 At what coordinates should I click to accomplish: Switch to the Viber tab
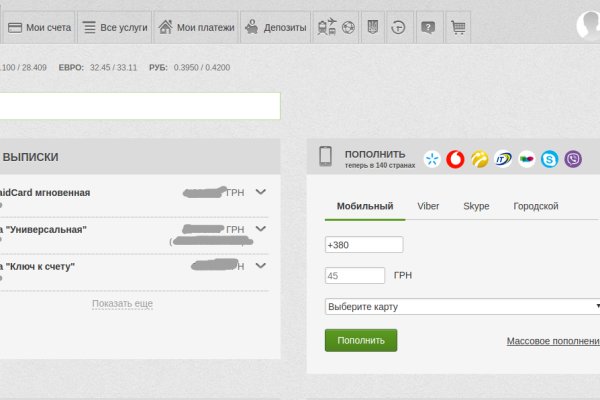[x=428, y=206]
